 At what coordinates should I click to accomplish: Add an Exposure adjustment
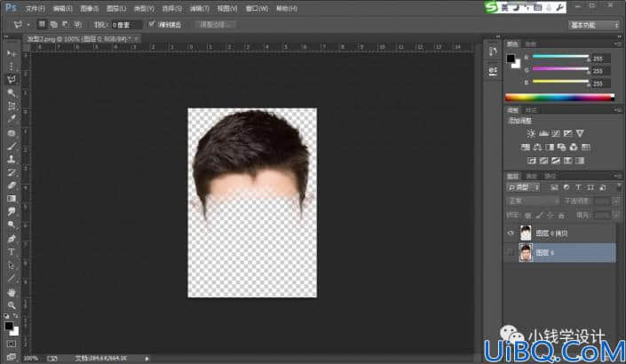567,134
